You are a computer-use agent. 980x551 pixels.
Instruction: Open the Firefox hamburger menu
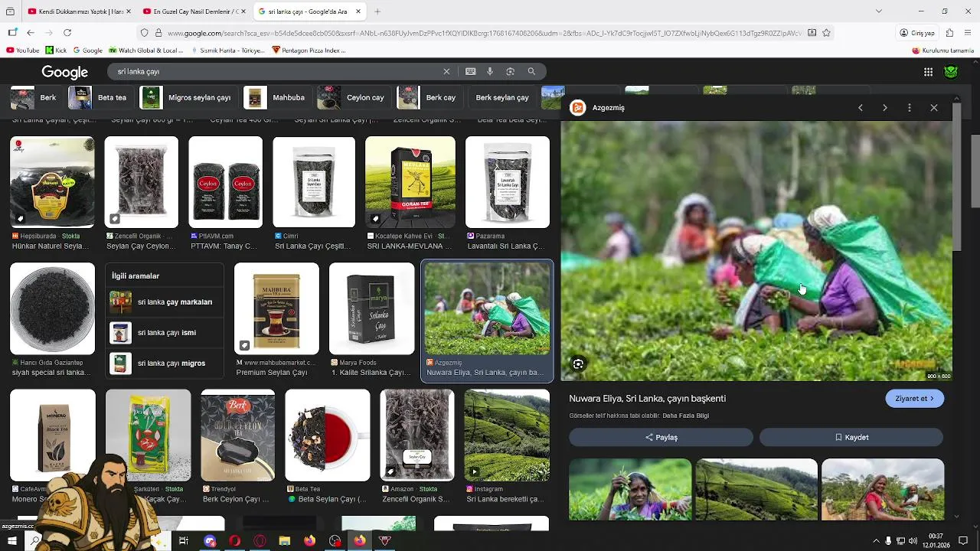pos(969,33)
